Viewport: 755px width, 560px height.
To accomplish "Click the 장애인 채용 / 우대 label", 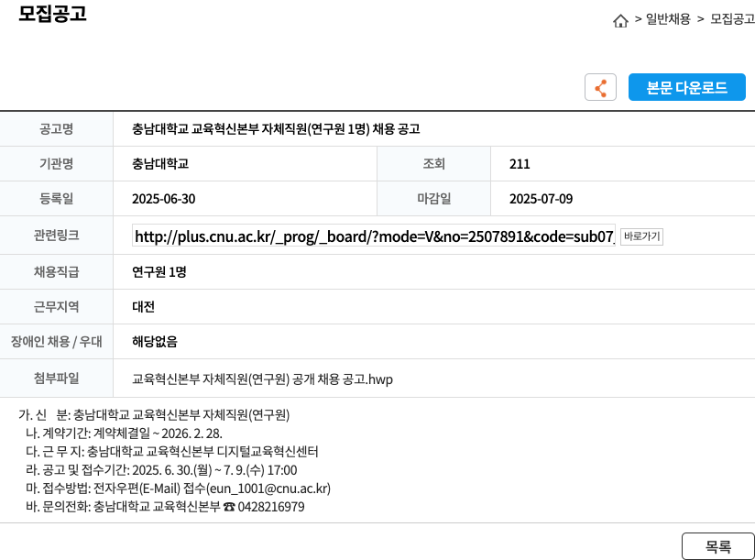I will click(x=56, y=341).
